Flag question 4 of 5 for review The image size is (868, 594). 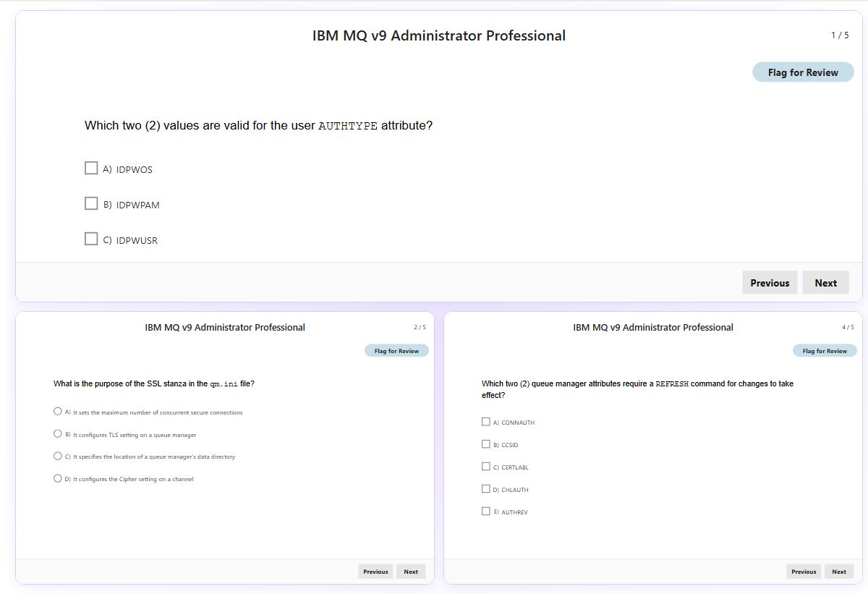tap(825, 351)
